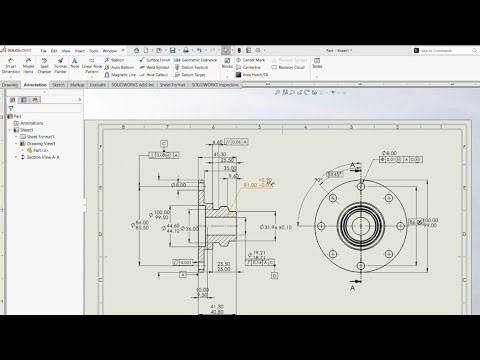Collapse the Sheet1 tree node
This screenshot has width=480, height=360.
[x=10, y=130]
